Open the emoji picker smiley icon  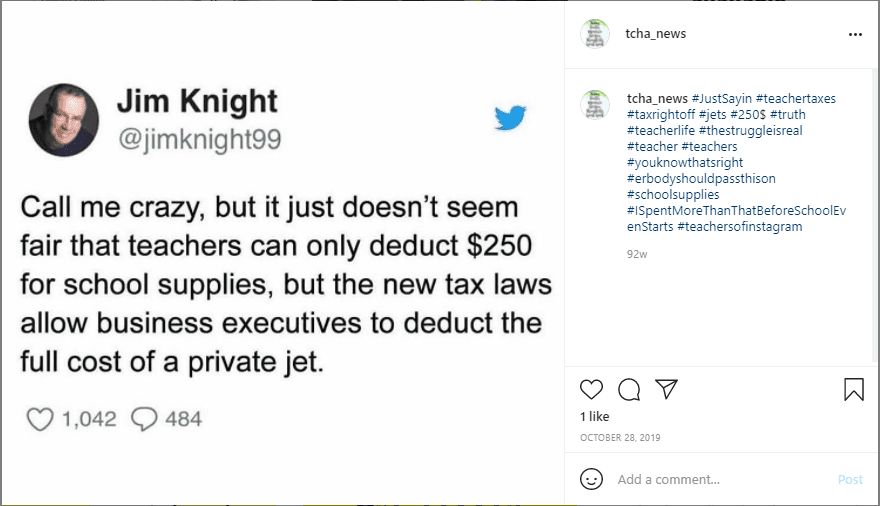click(592, 479)
